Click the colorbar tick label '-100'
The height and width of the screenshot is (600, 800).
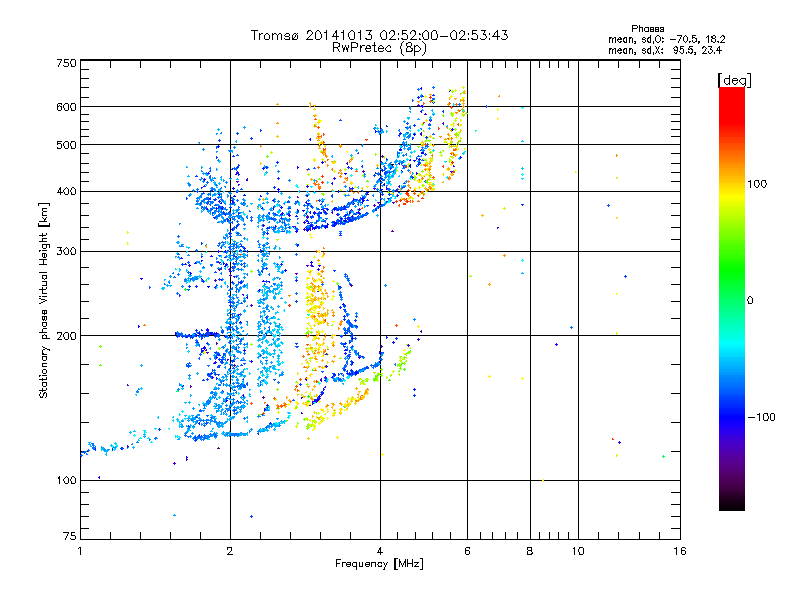click(761, 417)
